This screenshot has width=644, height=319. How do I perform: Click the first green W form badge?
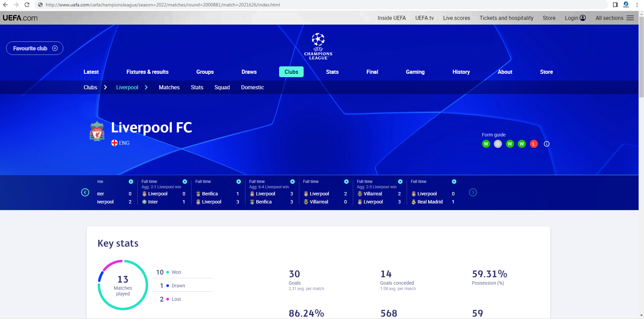pos(486,144)
